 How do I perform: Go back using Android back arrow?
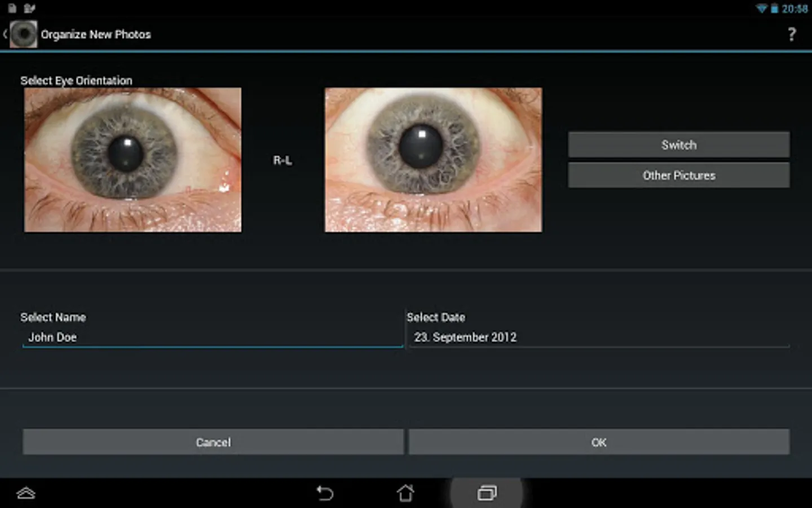coord(325,493)
